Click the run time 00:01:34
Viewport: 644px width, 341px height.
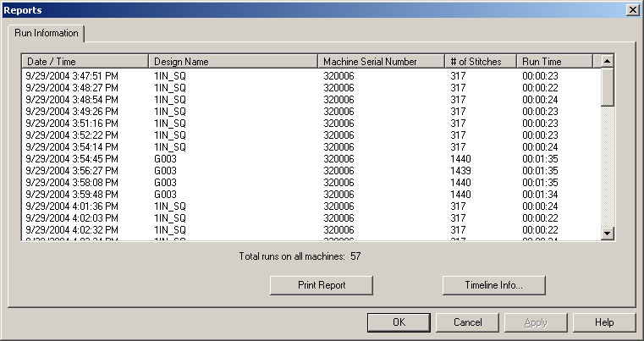[540, 195]
